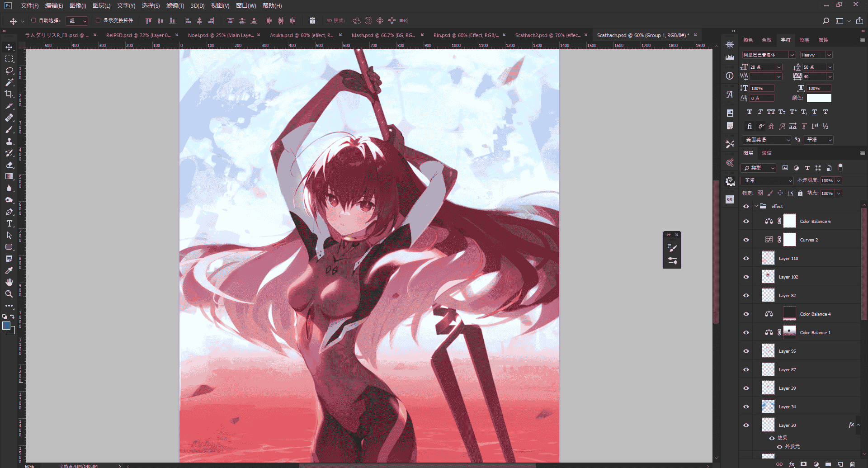Delete layer using trash icon

tap(852, 464)
